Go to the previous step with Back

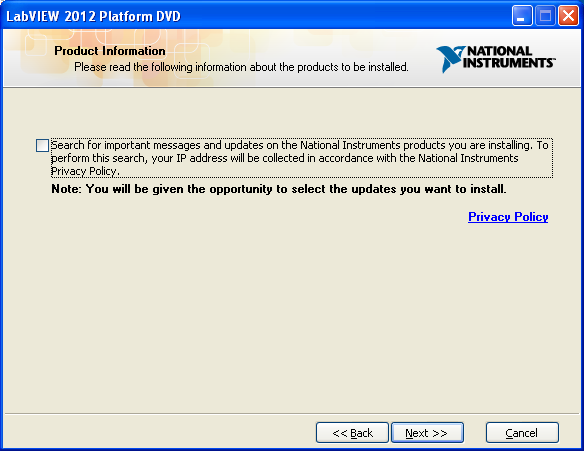352,433
